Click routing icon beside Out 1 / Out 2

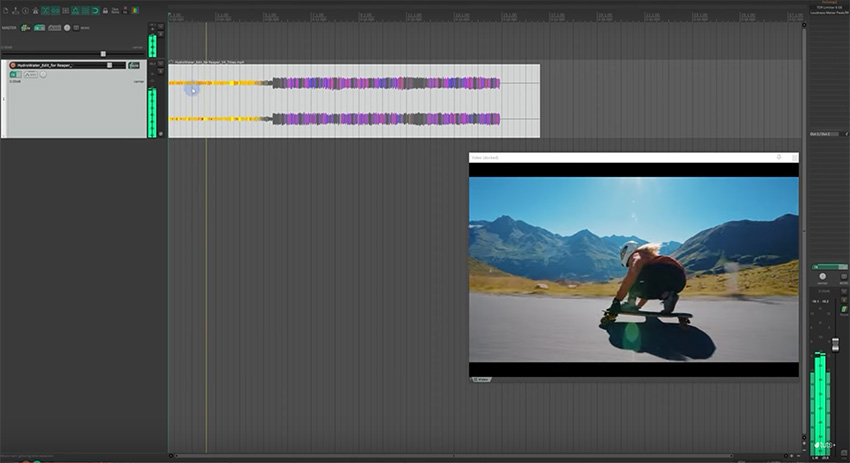(846, 134)
